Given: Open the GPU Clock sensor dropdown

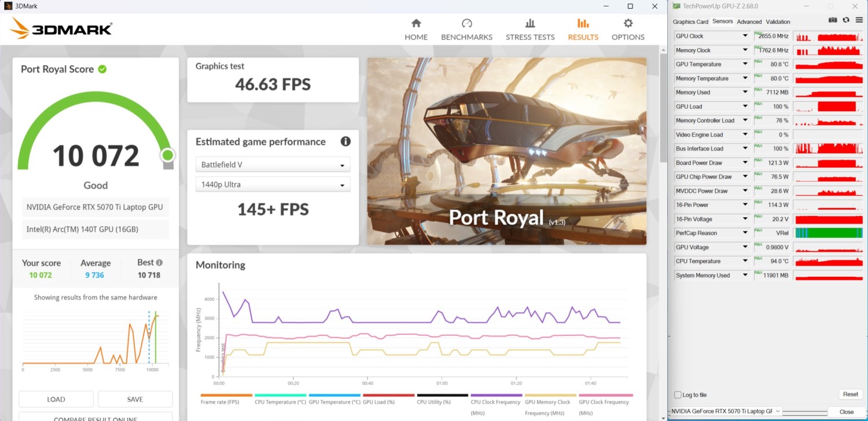Looking at the screenshot, I should [745, 36].
